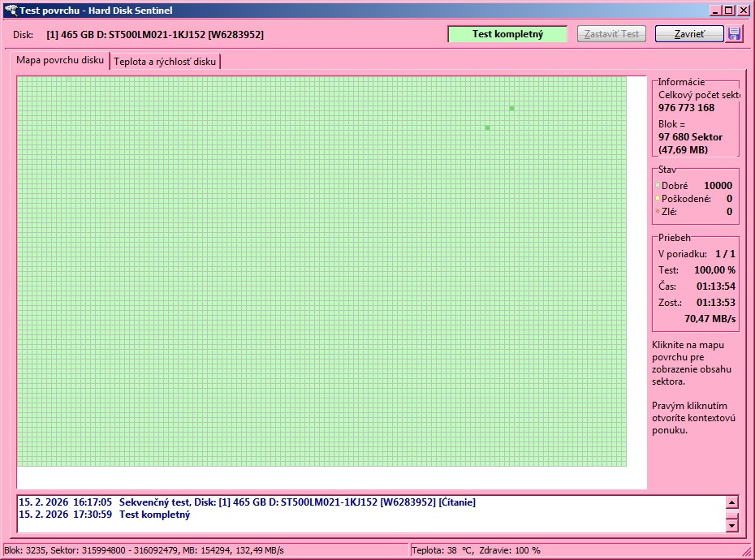Click the yellow Poškodené legend swatch
This screenshot has height=560, width=755.
(658, 199)
